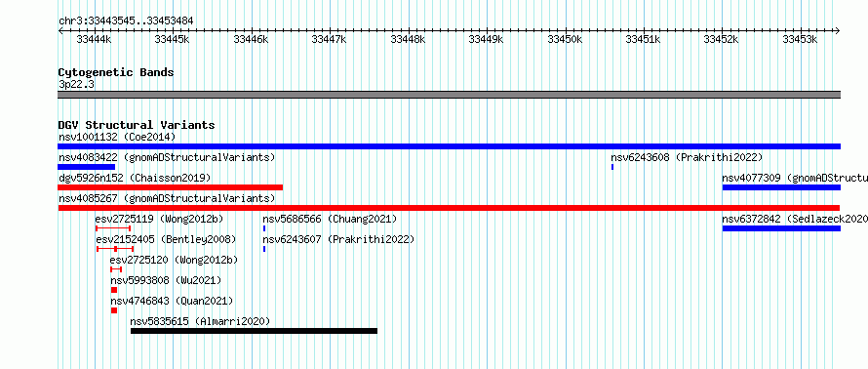Click the 3p22.3 band label
This screenshot has height=369, width=868.
click(x=76, y=84)
